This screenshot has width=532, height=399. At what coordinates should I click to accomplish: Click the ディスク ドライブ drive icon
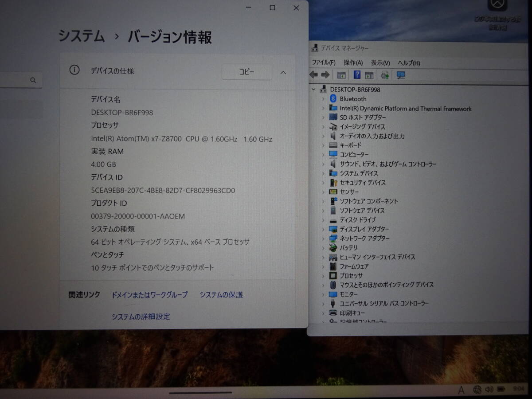[x=333, y=220]
